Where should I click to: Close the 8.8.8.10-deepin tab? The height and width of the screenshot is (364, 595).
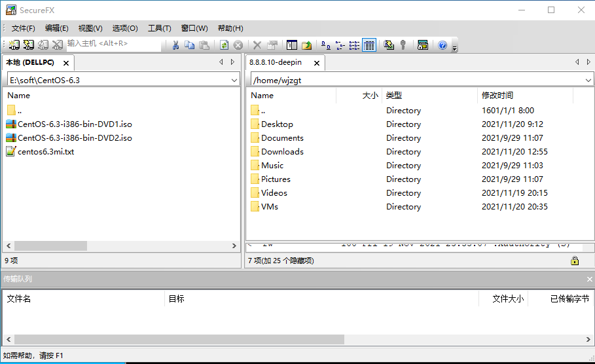[x=317, y=63]
